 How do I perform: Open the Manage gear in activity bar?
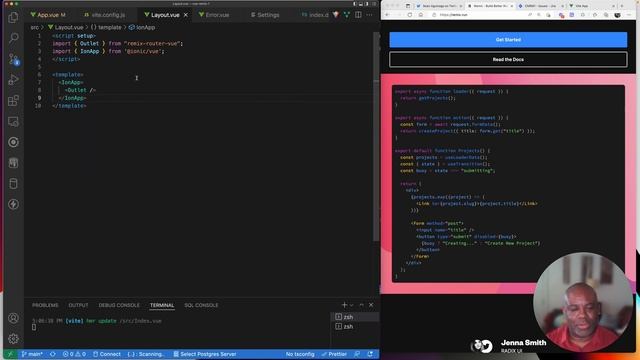[x=13, y=338]
